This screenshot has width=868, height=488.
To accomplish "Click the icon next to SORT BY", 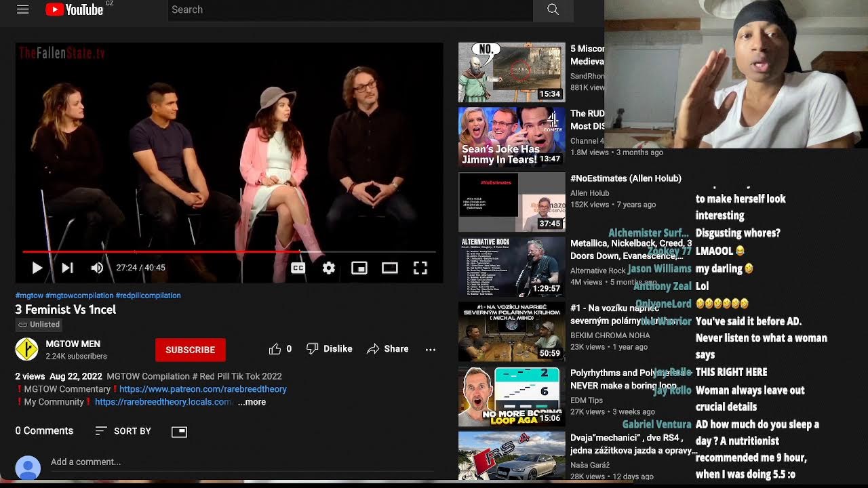I will pos(179,431).
